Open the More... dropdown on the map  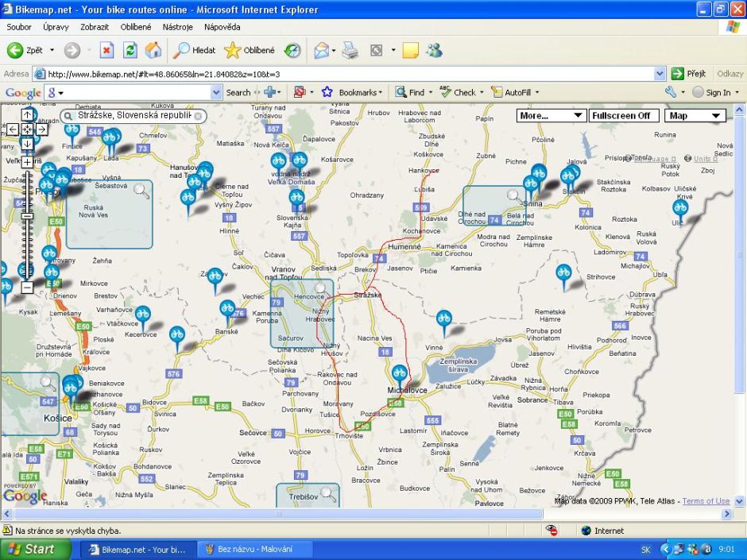coord(552,116)
